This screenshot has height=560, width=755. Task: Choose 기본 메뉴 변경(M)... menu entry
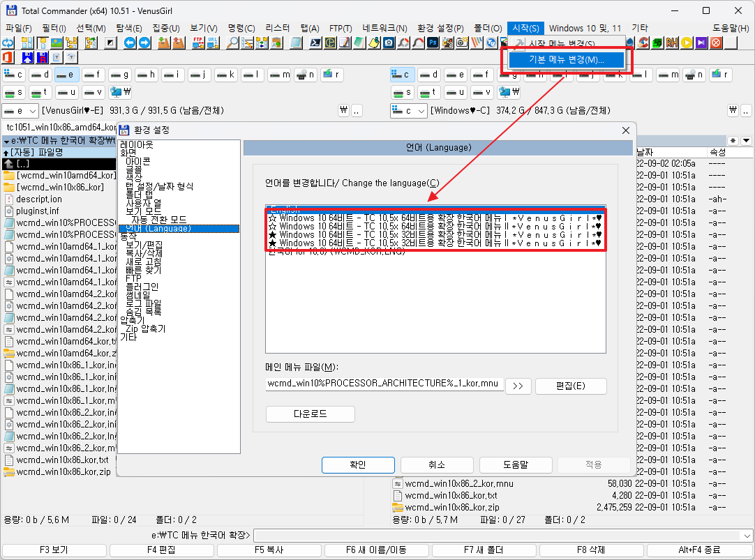click(567, 60)
